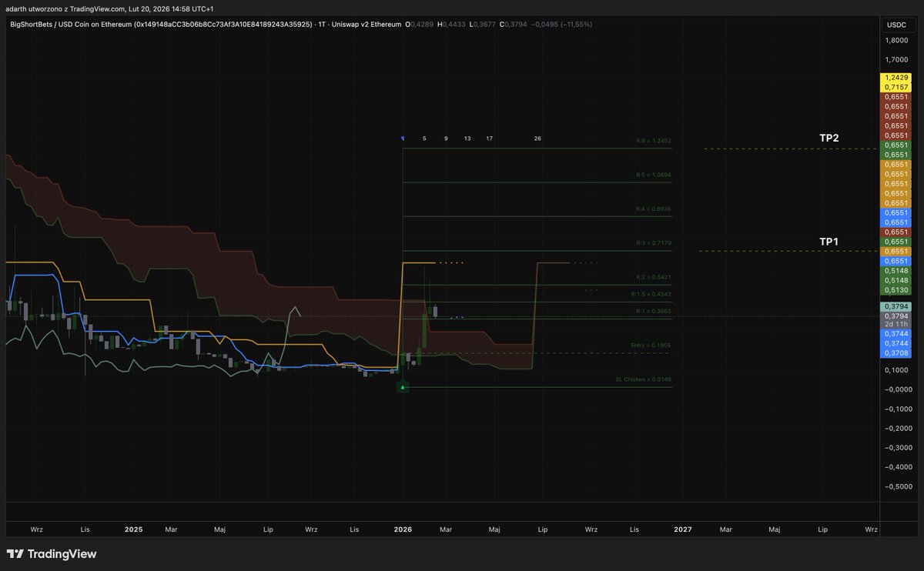Screen dimensions: 924x571
Task: Click the green 0,5130 price label
Action: (896, 290)
